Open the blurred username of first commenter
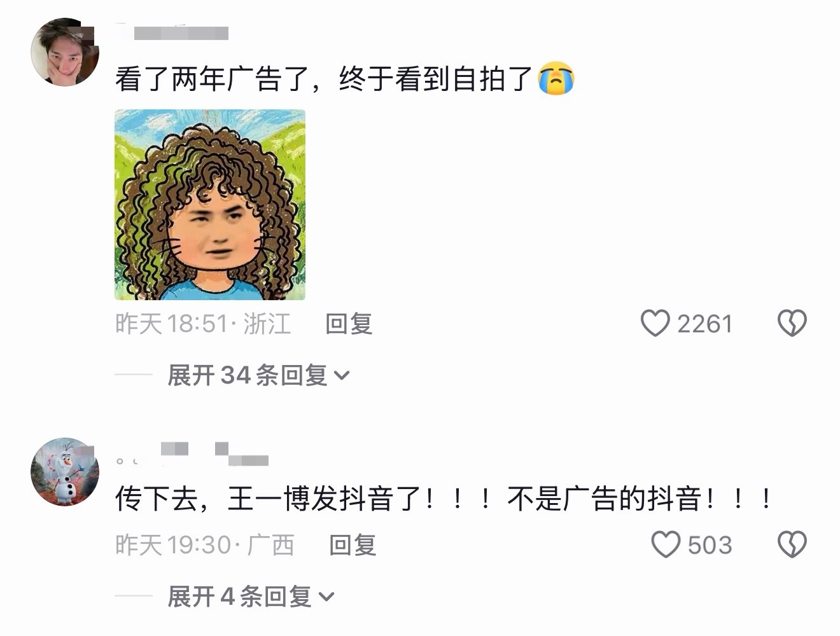Viewport: 840px width, 636px height. pyautogui.click(x=172, y=32)
